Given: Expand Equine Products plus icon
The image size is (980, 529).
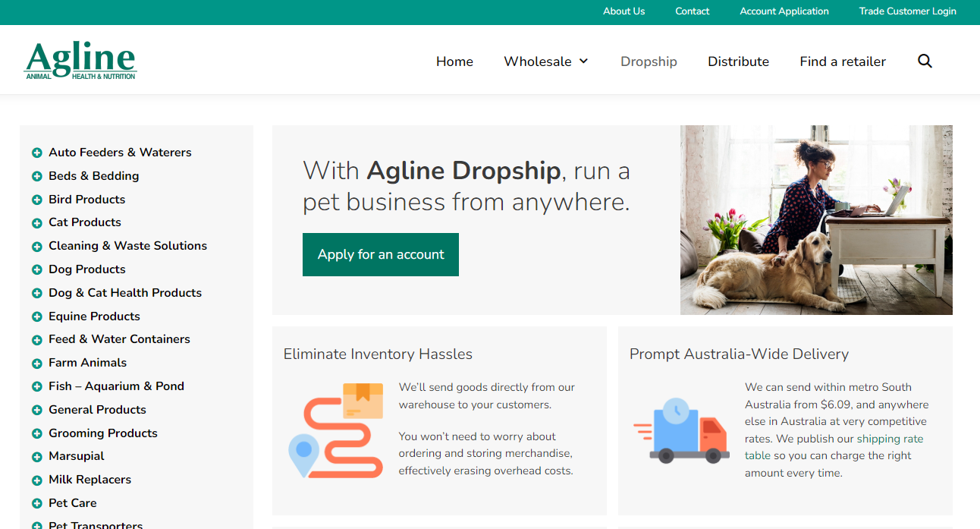Looking at the screenshot, I should [x=36, y=317].
